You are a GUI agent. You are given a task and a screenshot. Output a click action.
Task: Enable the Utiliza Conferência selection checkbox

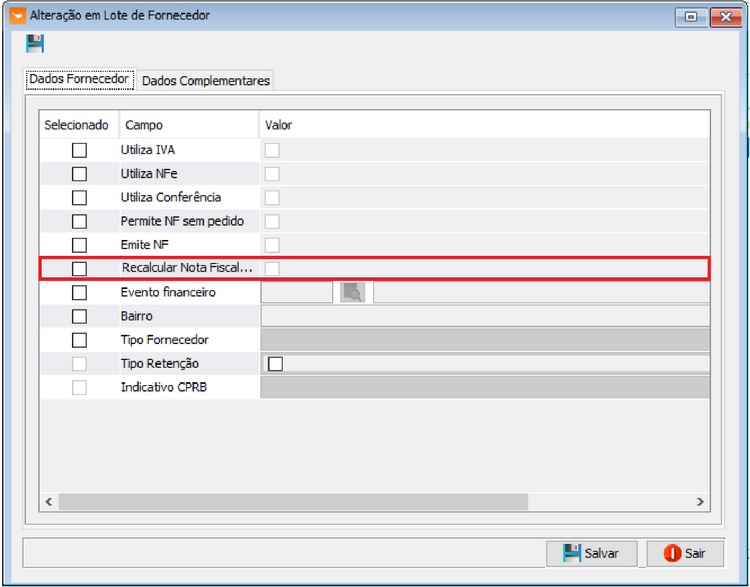tap(79, 198)
